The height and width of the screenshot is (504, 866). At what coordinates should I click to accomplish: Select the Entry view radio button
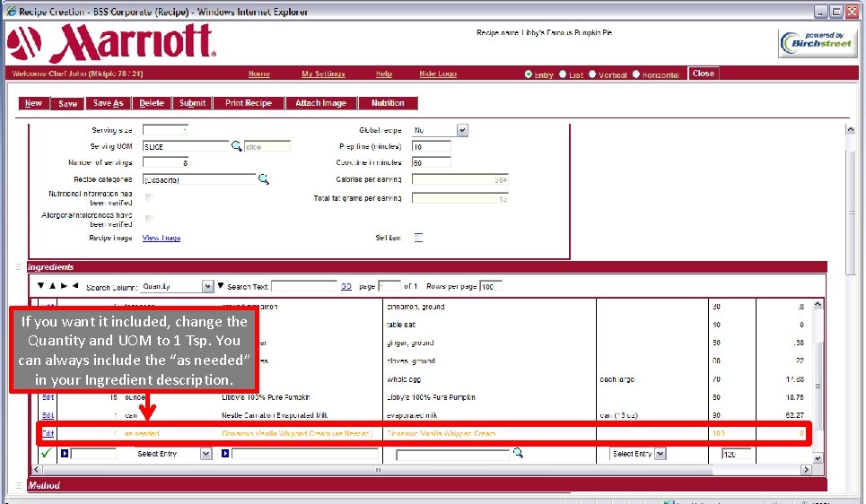(529, 74)
